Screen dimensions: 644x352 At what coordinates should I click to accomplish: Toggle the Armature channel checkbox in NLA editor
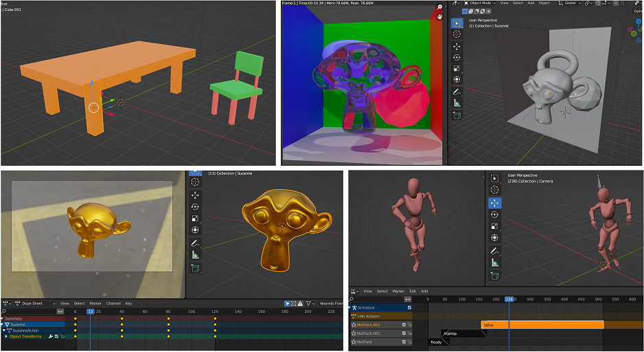(x=409, y=307)
